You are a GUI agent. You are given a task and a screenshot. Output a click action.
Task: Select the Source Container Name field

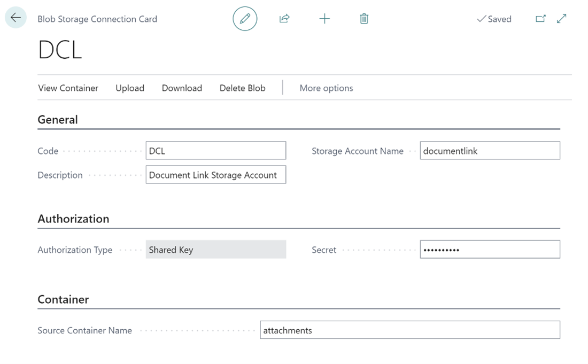(409, 330)
